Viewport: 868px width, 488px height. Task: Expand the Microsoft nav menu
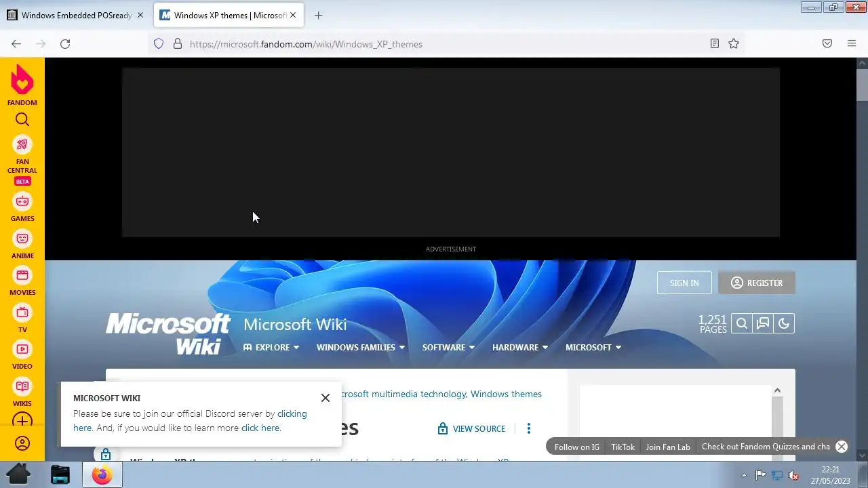coord(593,347)
